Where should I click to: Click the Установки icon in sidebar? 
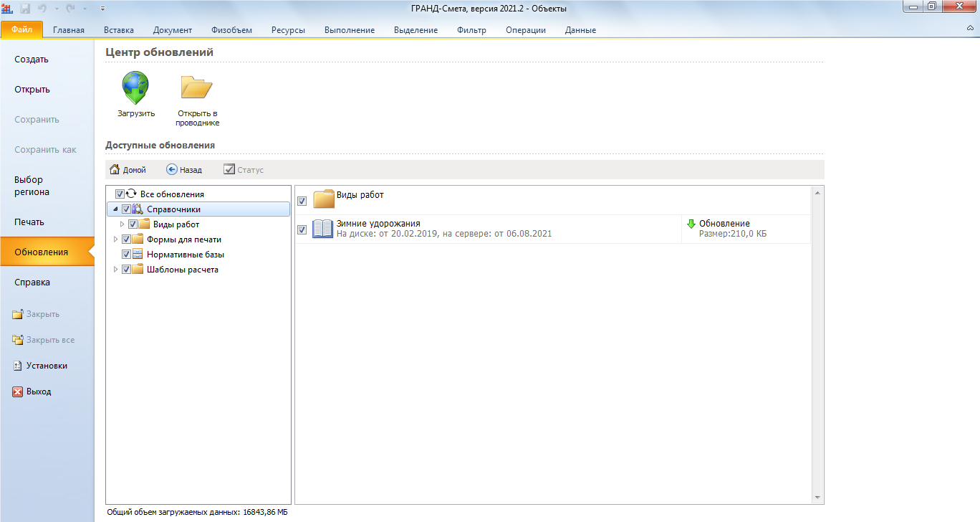click(18, 366)
